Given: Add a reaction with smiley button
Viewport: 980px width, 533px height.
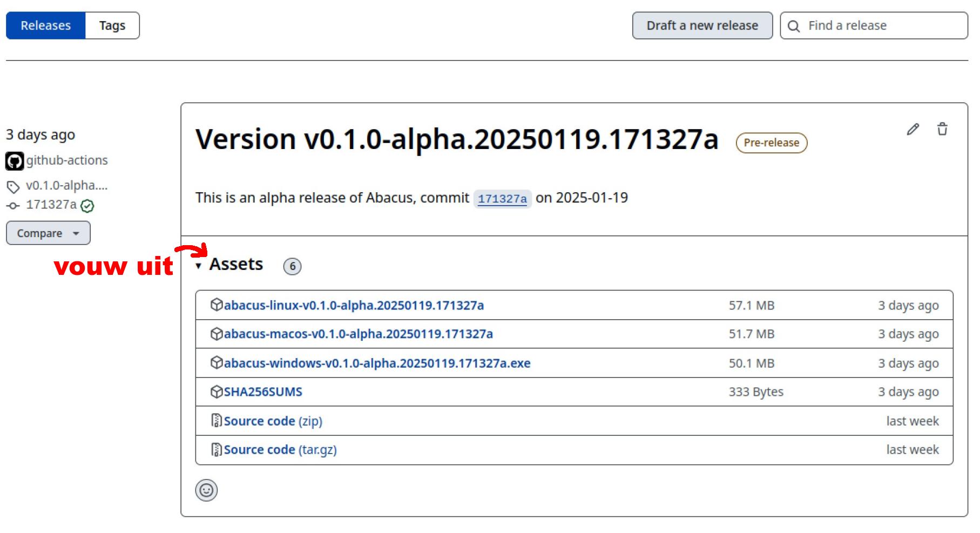Looking at the screenshot, I should (x=206, y=490).
